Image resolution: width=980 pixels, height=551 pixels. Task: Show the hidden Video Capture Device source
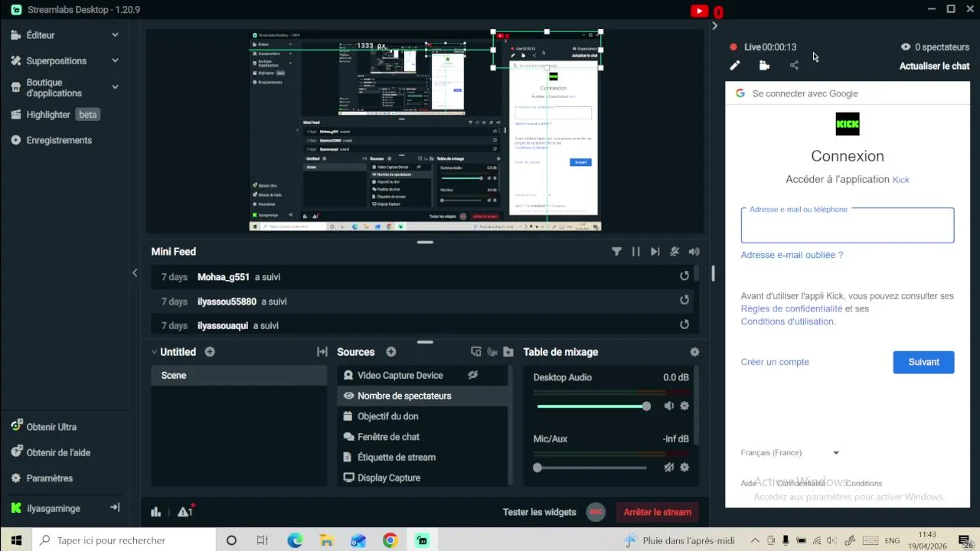click(472, 375)
